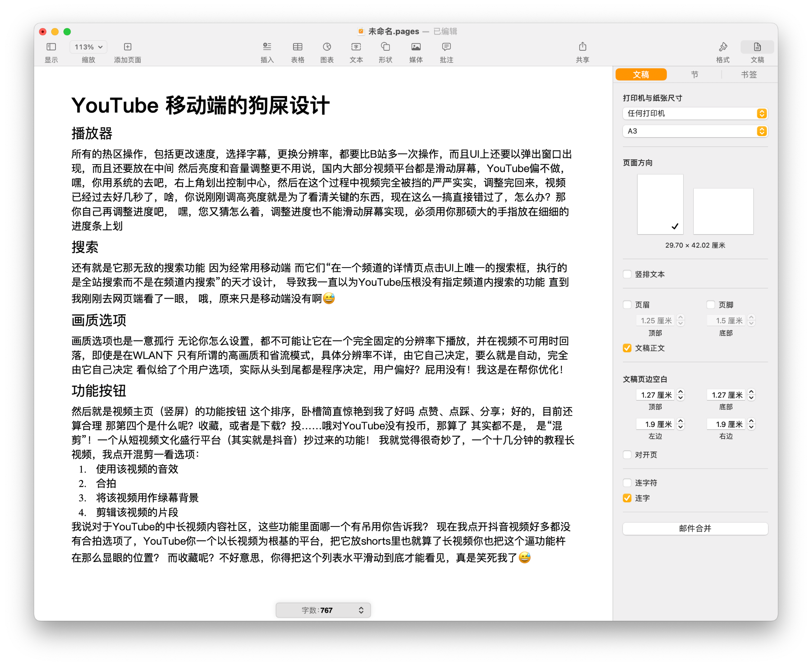Switch to the 节 tab
This screenshot has height=666, width=812.
click(x=695, y=74)
